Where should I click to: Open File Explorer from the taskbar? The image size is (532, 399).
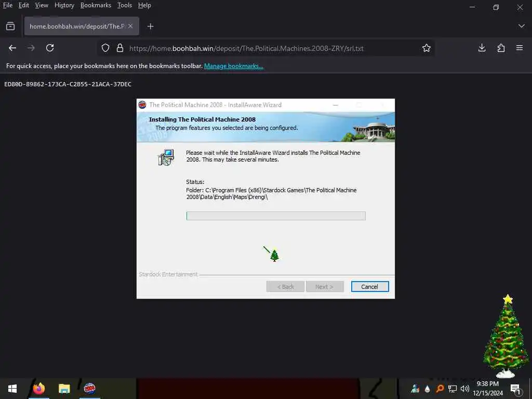click(x=64, y=389)
